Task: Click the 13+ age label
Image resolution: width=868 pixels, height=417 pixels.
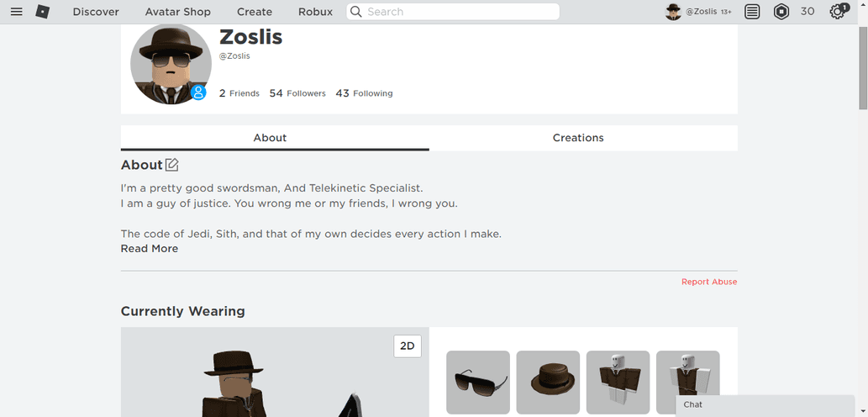Action: tap(726, 12)
